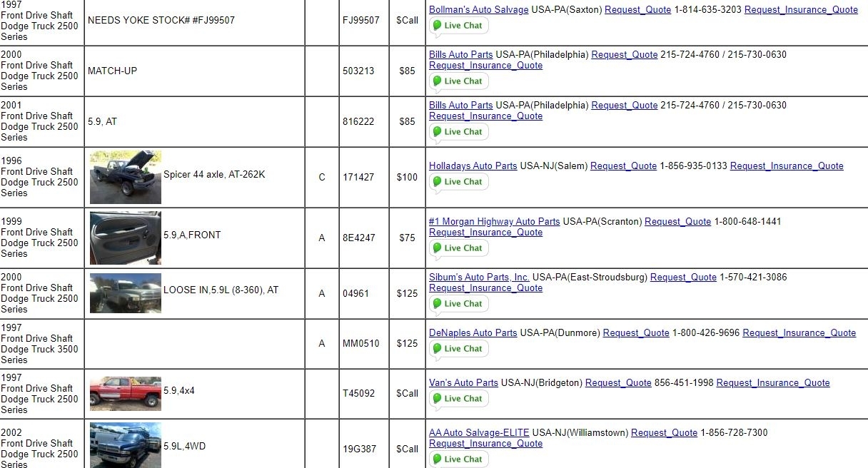
Task: View the truck photo for stock 04961
Action: tap(126, 293)
